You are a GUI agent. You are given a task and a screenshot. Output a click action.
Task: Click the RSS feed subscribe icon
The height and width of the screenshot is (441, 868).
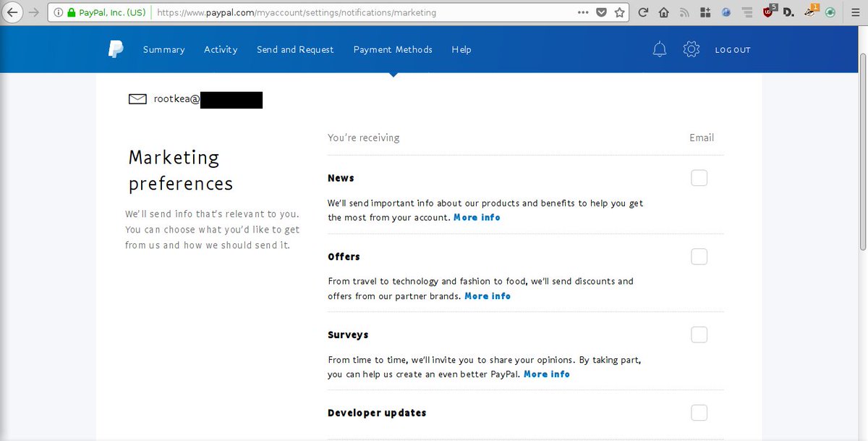684,12
